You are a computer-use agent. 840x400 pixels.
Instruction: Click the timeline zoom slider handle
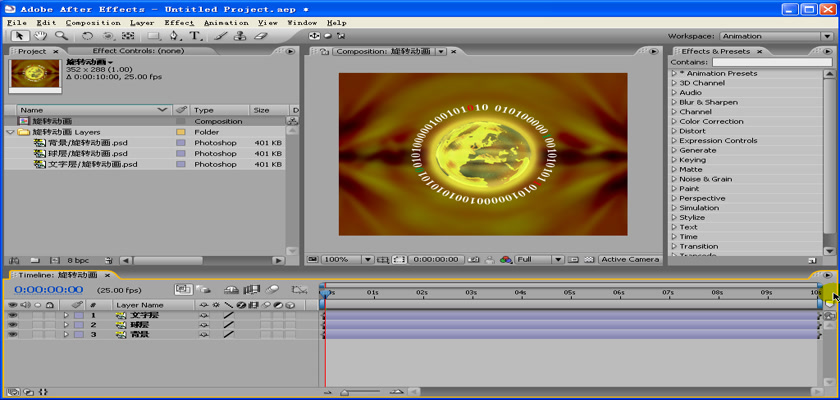[344, 393]
